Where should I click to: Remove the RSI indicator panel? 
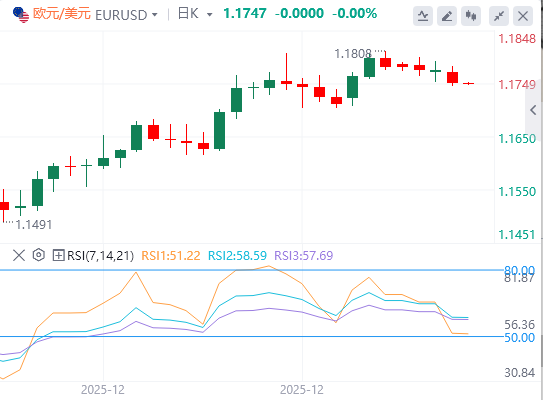pos(19,256)
